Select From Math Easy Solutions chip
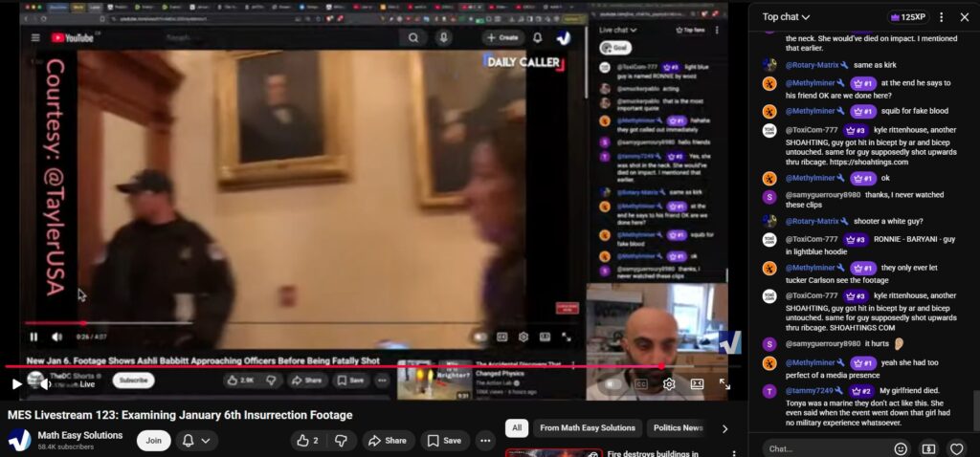Viewport: 980px width, 457px height. click(x=587, y=428)
